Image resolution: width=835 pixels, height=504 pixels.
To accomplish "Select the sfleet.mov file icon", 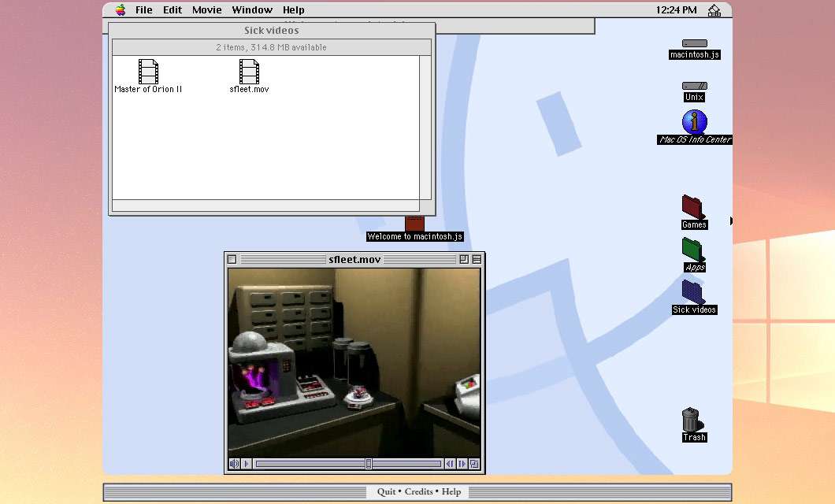I will point(249,76).
